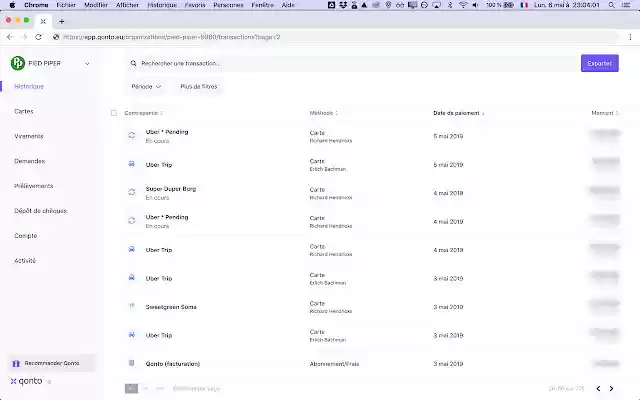Screen dimensions: 640x400
Task: Select Historique in the sidebar
Action: 29,87
